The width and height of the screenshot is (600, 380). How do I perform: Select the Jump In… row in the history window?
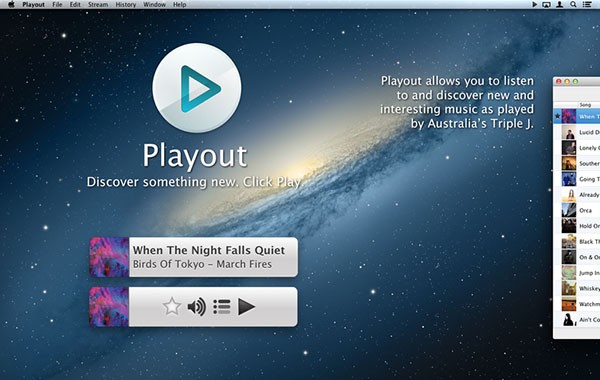[577, 272]
